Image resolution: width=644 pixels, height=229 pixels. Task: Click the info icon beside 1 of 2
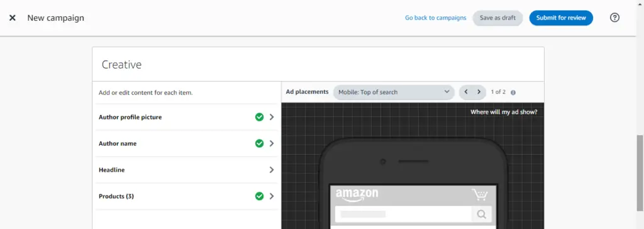513,92
